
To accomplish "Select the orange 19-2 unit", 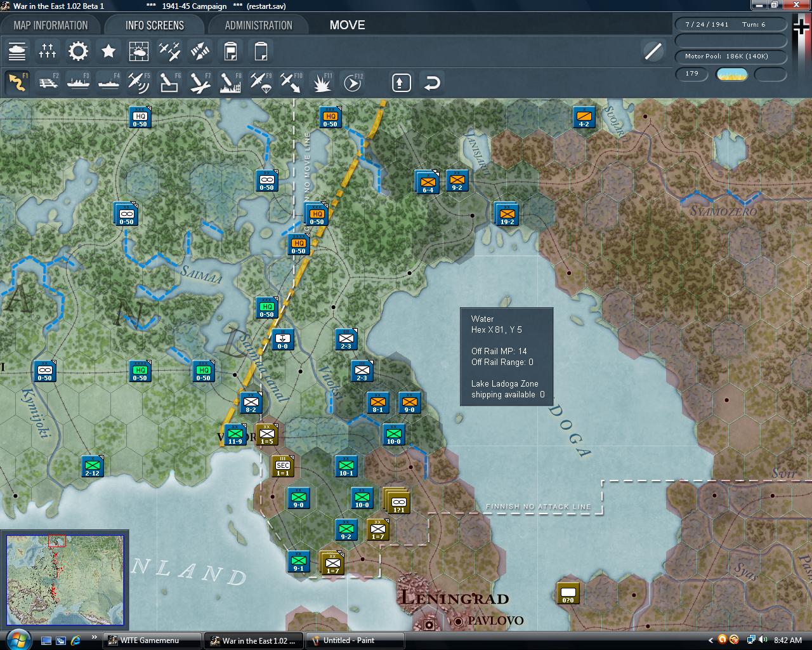I will [507, 215].
